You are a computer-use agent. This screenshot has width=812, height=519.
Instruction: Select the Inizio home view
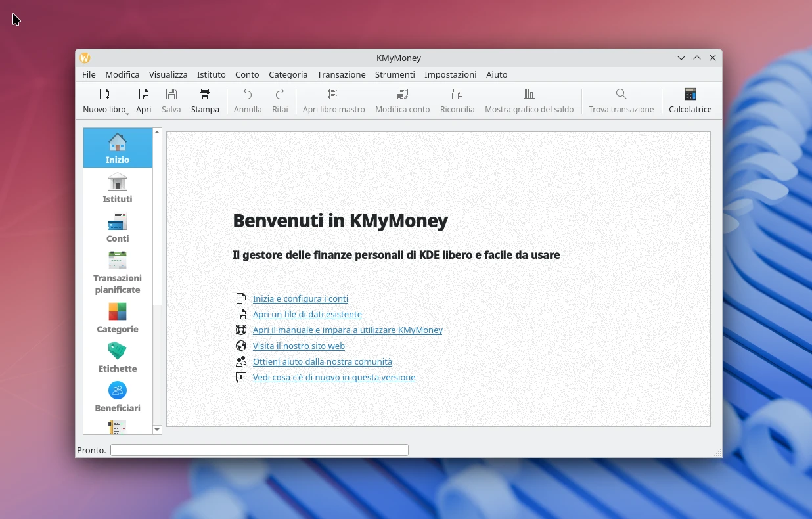coord(118,148)
